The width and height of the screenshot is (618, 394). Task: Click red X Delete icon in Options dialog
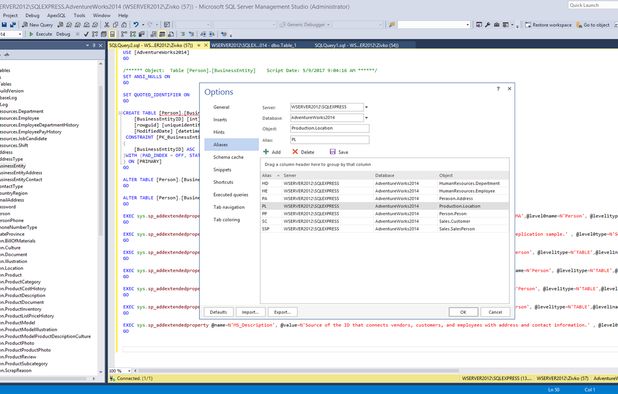295,152
